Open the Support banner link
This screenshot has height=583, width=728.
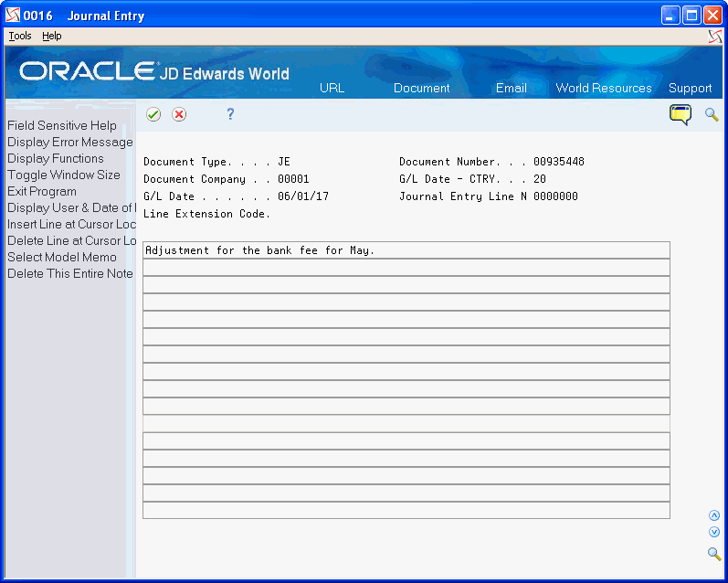(x=690, y=88)
